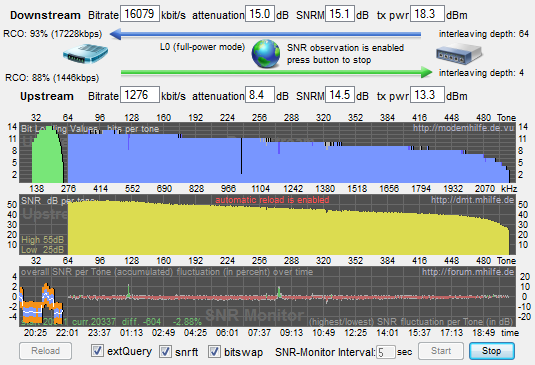This screenshot has width=535, height=365.
Task: Click 'RCO: 93% (17228kbps)' text
Action: point(53,34)
